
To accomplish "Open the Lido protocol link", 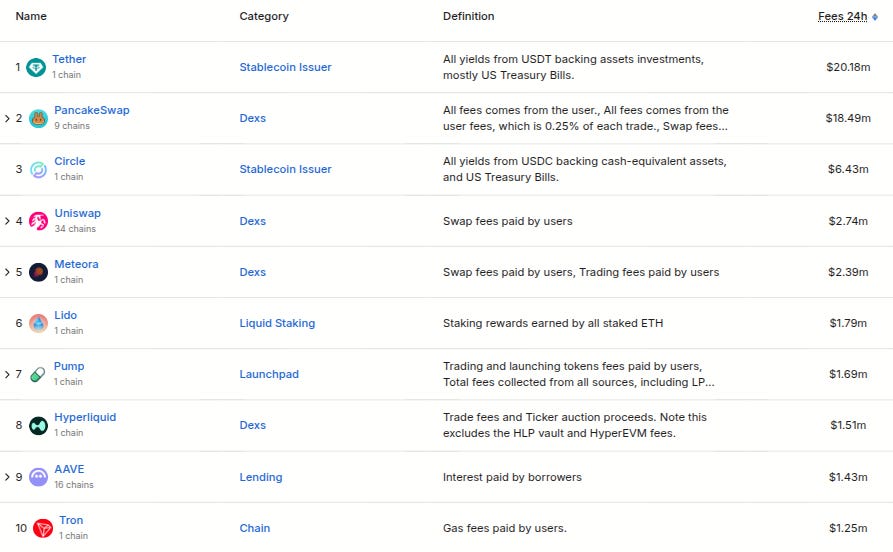I will click(65, 315).
